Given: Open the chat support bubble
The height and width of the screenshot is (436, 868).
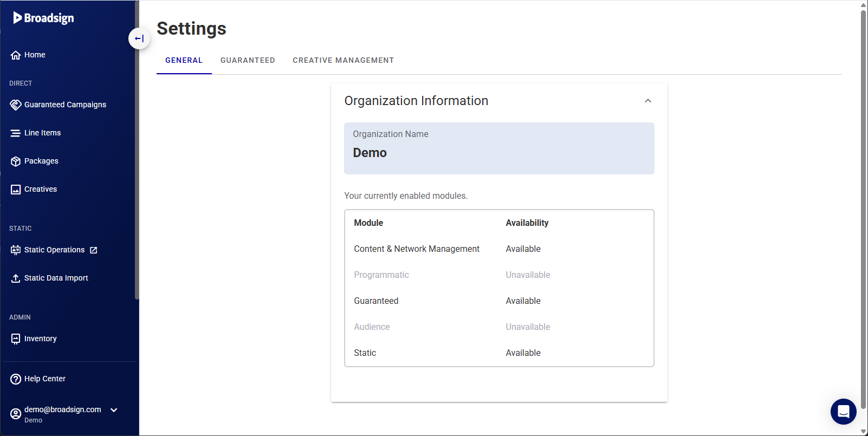Looking at the screenshot, I should point(844,412).
